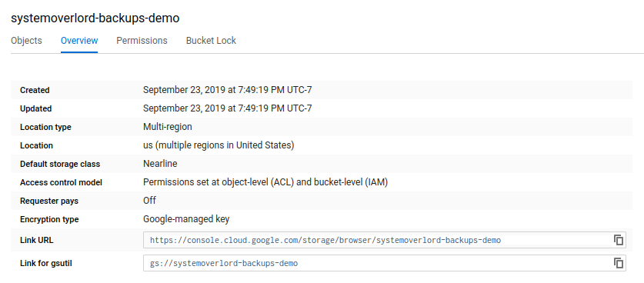Open the Objects tab

tap(26, 41)
